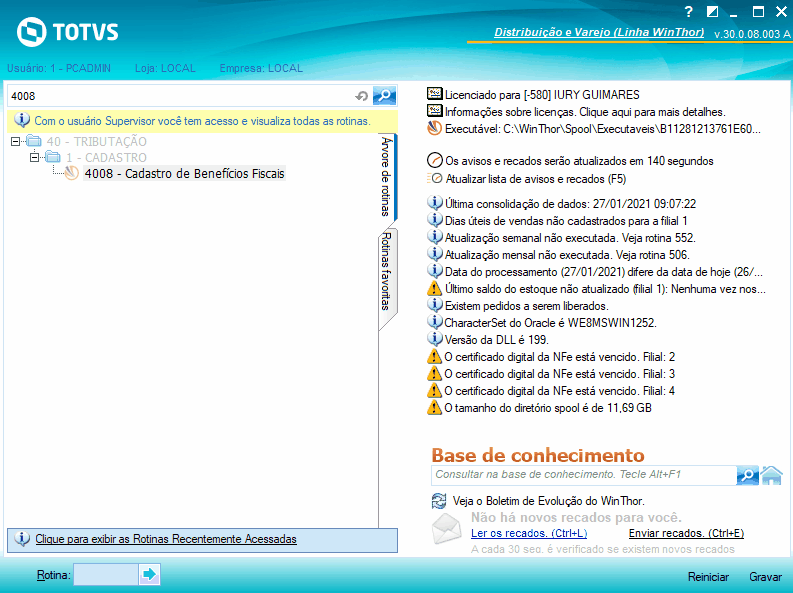
Task: Click the knowledge base search magnifier button
Action: pos(747,475)
